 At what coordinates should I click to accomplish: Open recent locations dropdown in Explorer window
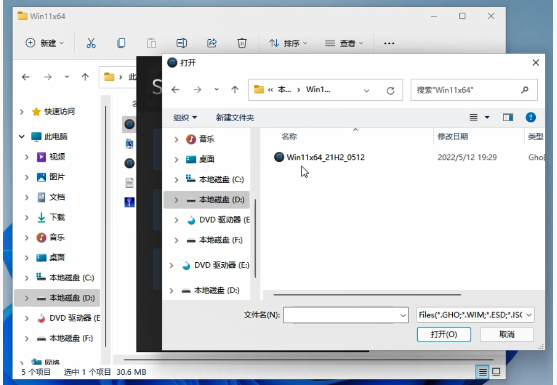67,77
